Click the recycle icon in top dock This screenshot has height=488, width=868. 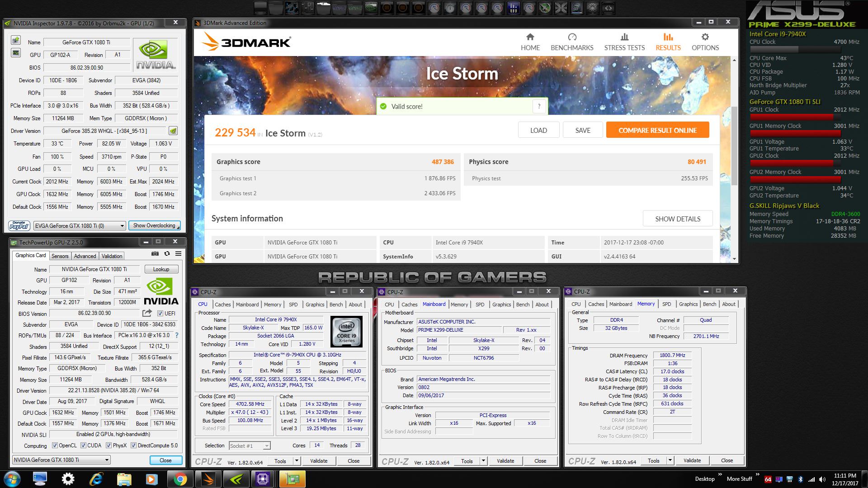pos(609,7)
